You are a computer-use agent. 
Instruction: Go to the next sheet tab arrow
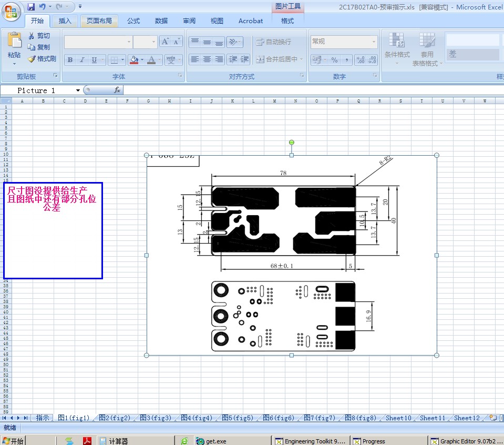18,418
